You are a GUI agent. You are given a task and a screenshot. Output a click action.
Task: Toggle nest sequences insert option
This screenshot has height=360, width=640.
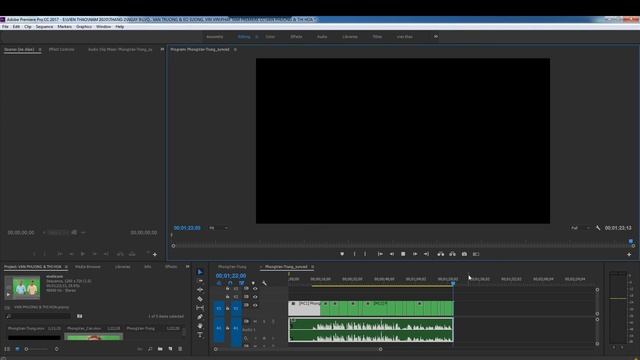pos(219,283)
